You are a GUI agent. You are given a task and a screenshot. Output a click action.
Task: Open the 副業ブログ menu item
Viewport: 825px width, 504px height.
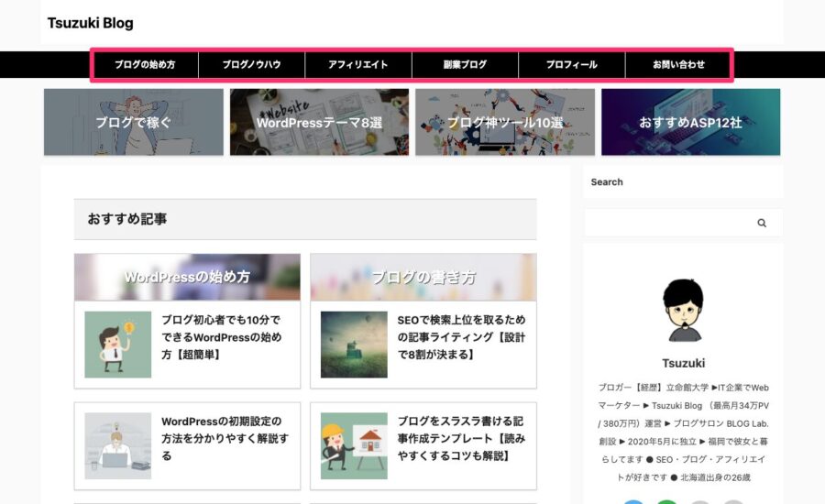465,65
